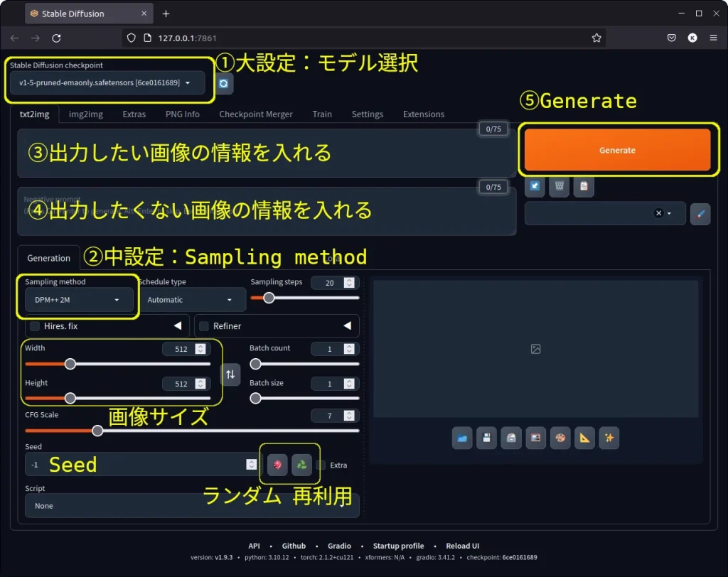Click the orange Generate button
This screenshot has width=728, height=577.
617,150
